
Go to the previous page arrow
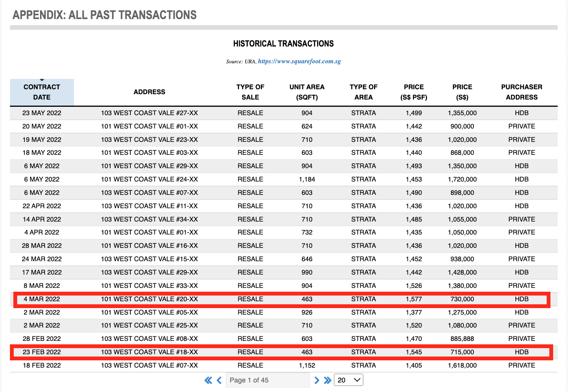coord(219,380)
